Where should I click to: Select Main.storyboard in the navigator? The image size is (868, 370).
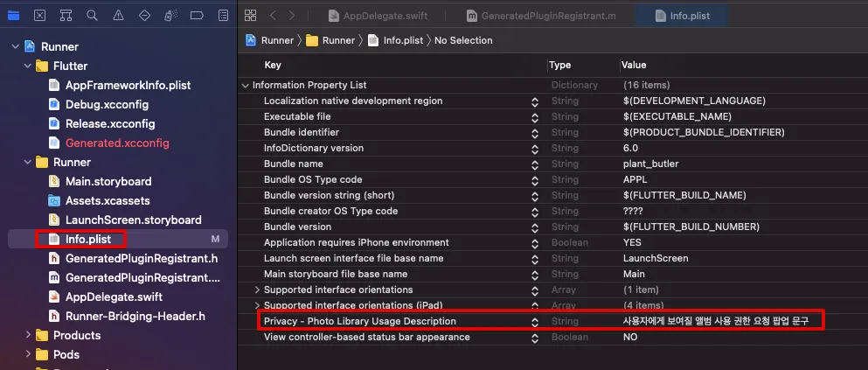coord(108,182)
